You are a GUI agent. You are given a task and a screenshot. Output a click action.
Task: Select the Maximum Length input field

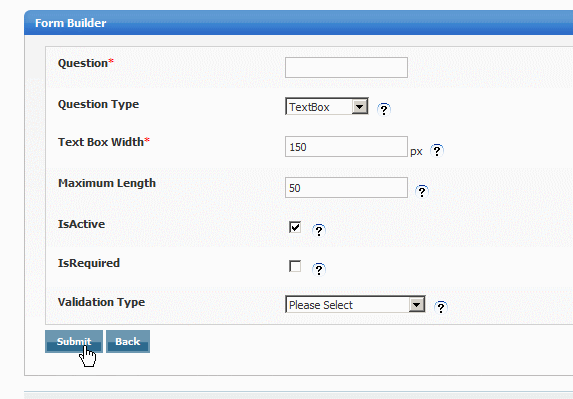coord(346,188)
